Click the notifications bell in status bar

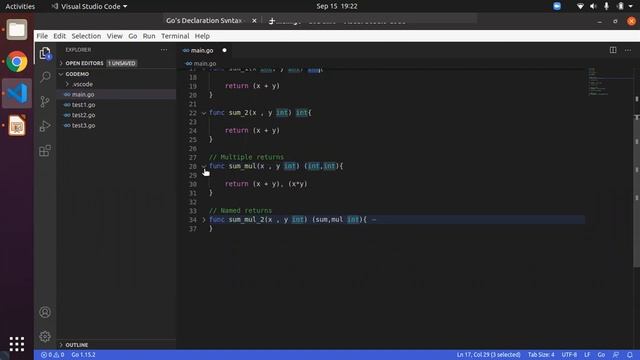coord(630,355)
